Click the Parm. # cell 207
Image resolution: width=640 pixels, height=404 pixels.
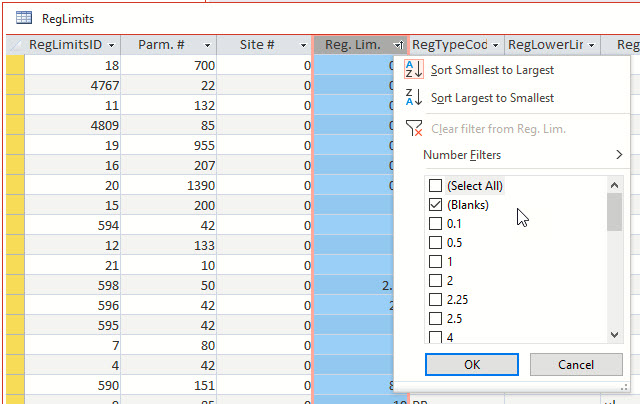pyautogui.click(x=169, y=165)
